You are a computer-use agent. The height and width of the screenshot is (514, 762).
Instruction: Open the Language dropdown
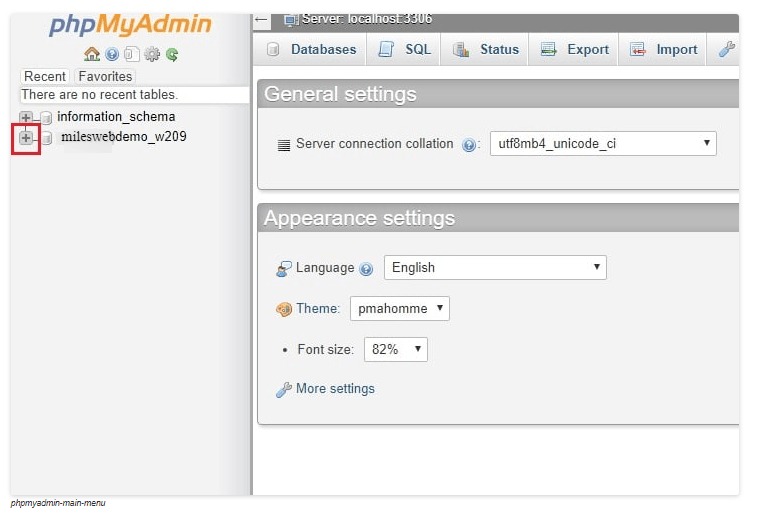[495, 267]
